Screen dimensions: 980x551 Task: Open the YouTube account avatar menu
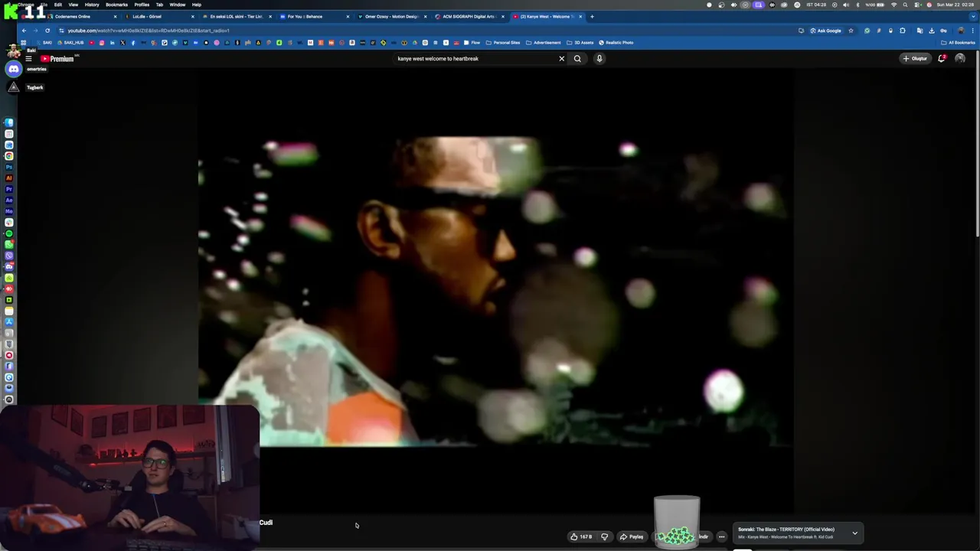[960, 58]
